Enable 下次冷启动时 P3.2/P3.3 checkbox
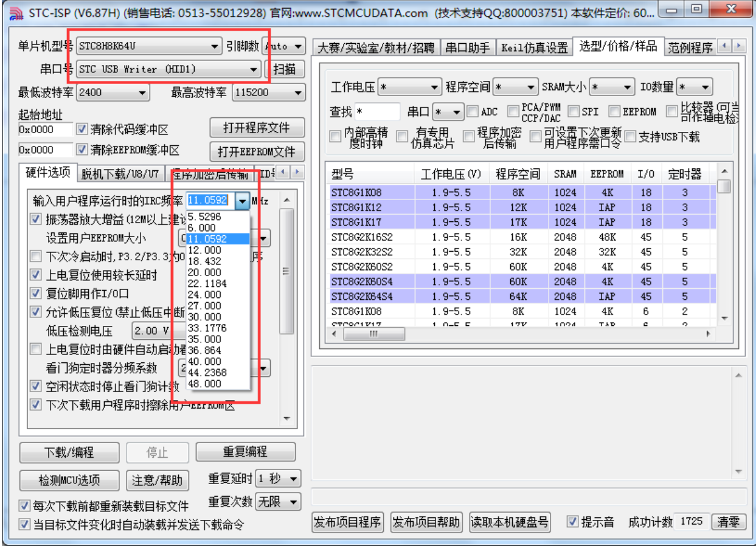This screenshot has width=756, height=546. point(36,257)
